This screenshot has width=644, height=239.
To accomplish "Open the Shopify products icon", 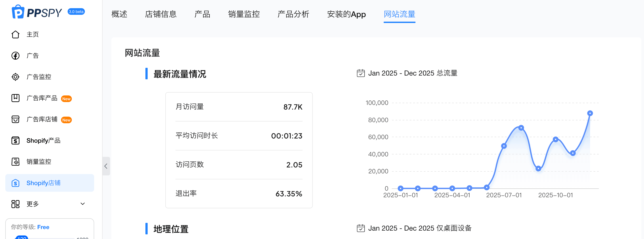I will (15, 140).
